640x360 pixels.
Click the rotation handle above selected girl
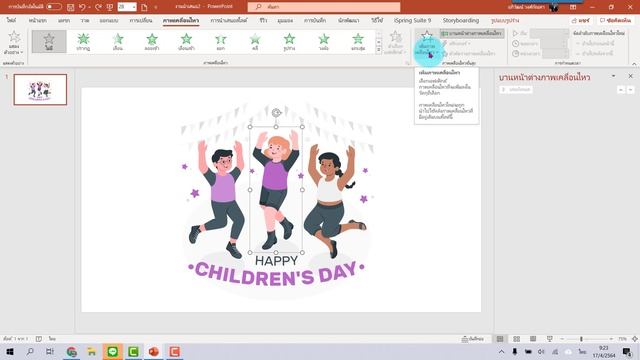276,113
